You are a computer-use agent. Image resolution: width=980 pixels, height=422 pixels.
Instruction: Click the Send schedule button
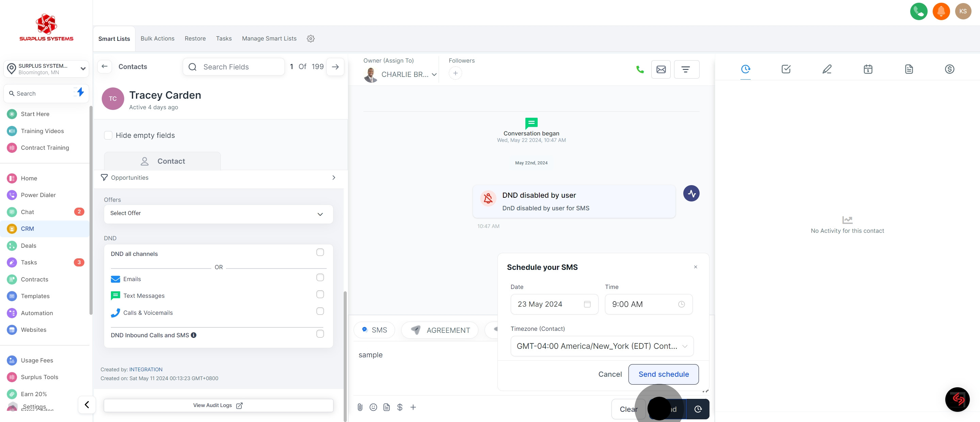tap(663, 374)
